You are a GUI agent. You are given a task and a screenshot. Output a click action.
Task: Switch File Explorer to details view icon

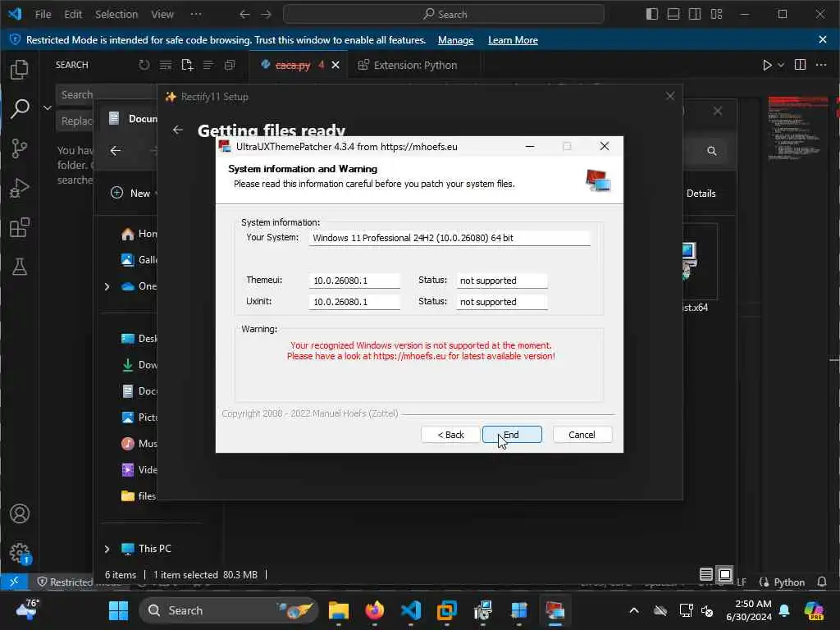click(706, 575)
